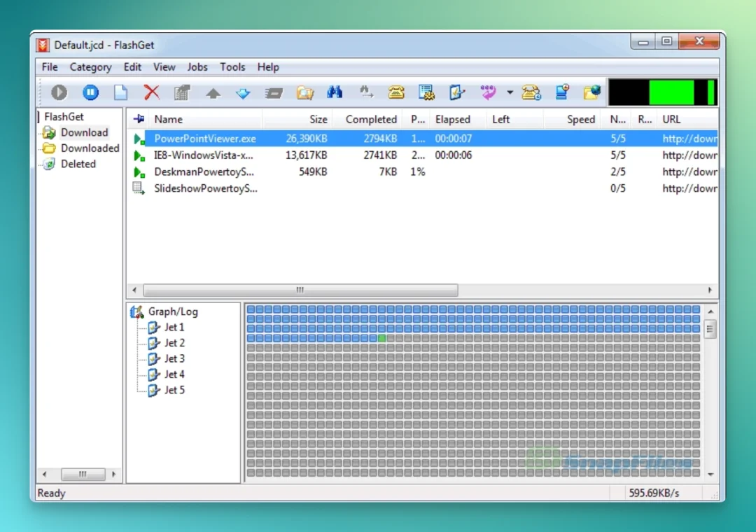Screen dimensions: 756x532
Task: Move job up with the up arrow icon
Action: [213, 92]
